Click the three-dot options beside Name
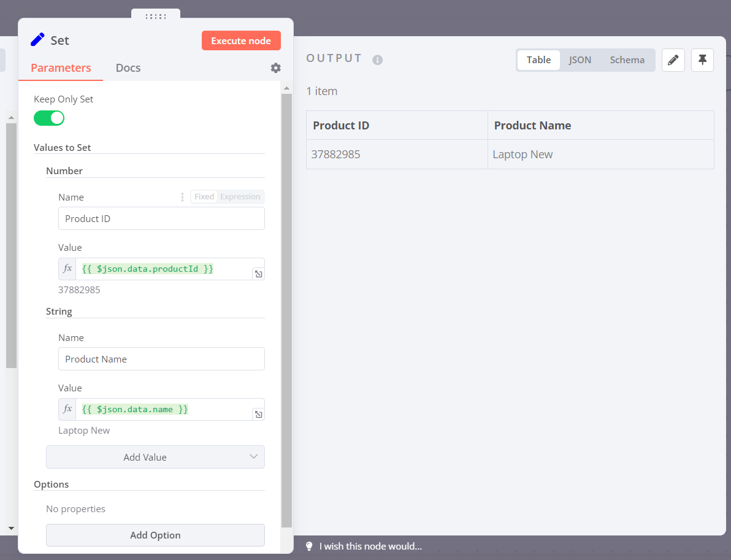Screen dimensions: 731x560 (x=182, y=197)
